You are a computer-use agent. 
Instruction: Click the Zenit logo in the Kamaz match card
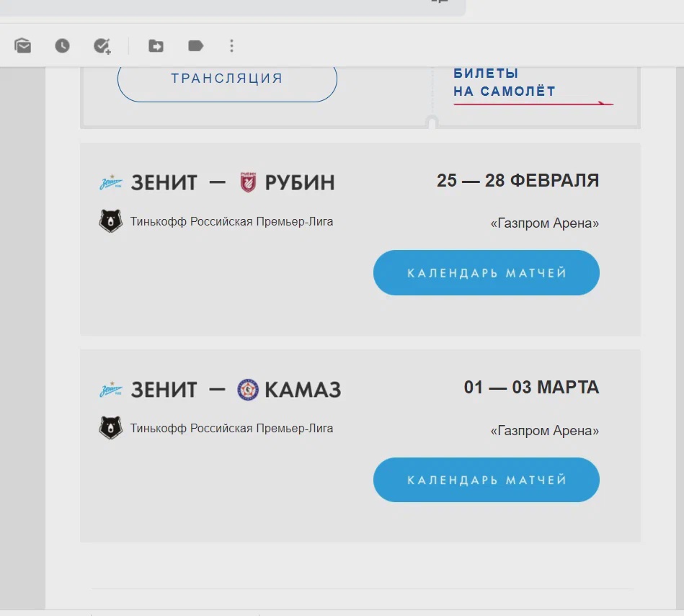pos(111,389)
